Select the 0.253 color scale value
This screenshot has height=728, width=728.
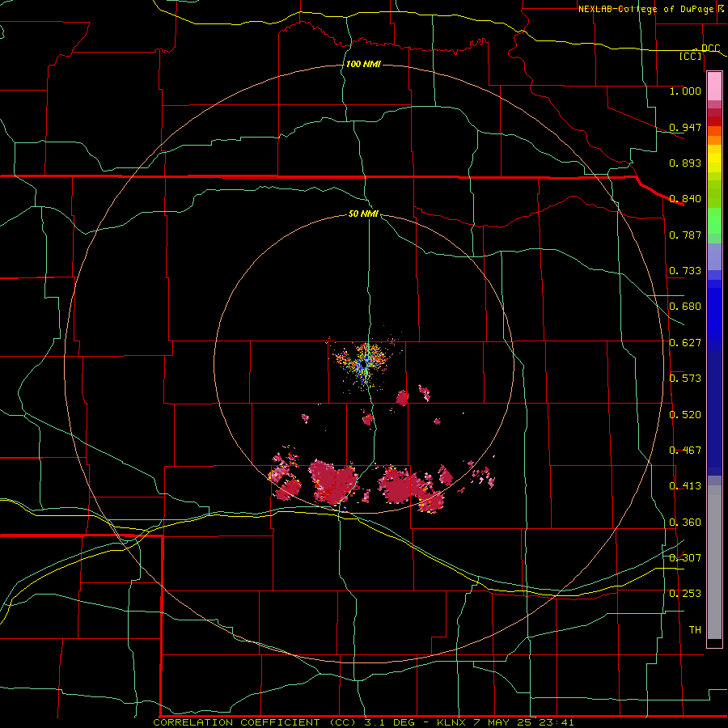coord(685,594)
